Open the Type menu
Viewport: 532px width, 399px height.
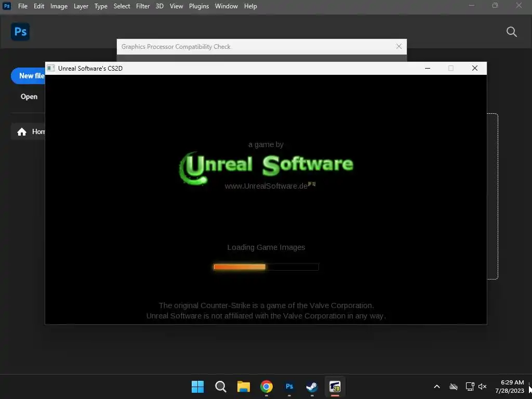tap(101, 6)
